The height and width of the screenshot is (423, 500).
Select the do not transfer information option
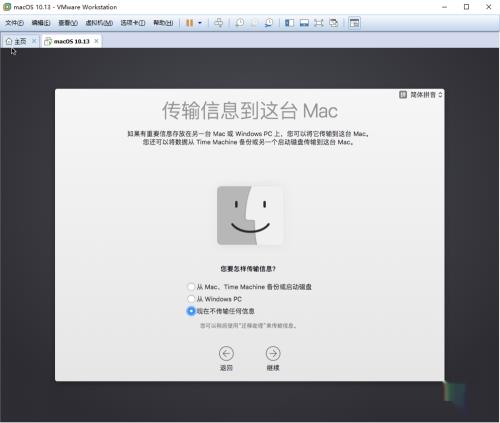click(x=221, y=311)
